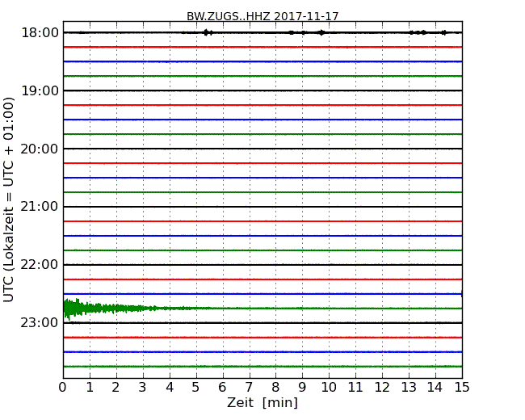
Task: Click the x-axis tick label 0
Action: pyautogui.click(x=63, y=387)
